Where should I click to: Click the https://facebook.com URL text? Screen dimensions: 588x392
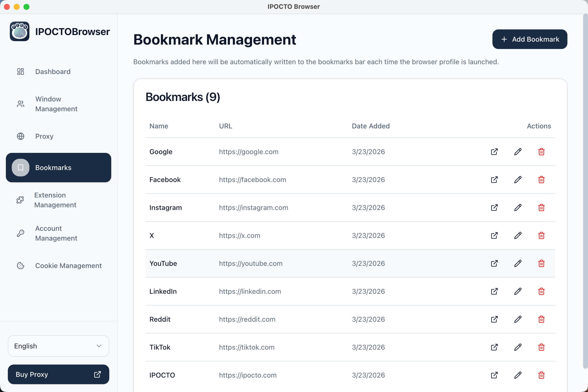[x=253, y=180]
